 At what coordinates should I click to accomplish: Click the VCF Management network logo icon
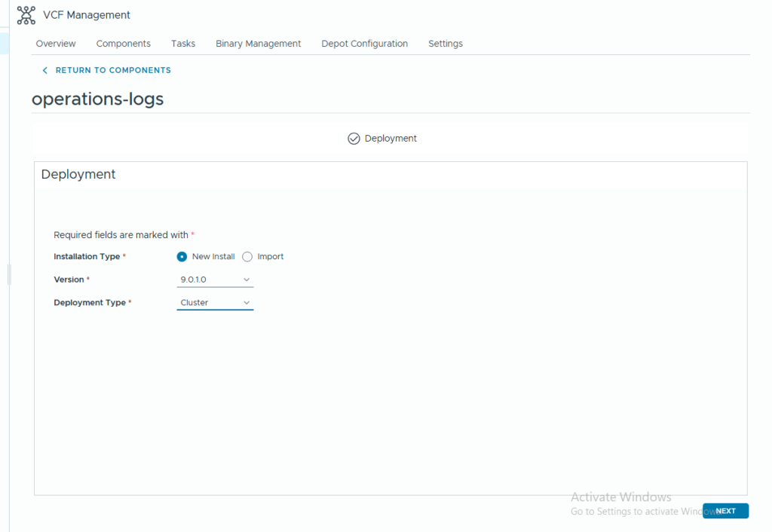(x=26, y=15)
